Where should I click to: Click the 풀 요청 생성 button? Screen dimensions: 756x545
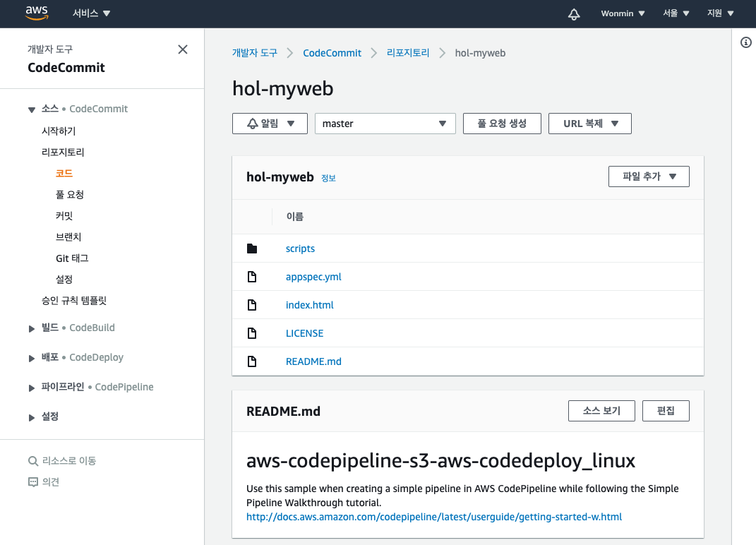pyautogui.click(x=502, y=124)
